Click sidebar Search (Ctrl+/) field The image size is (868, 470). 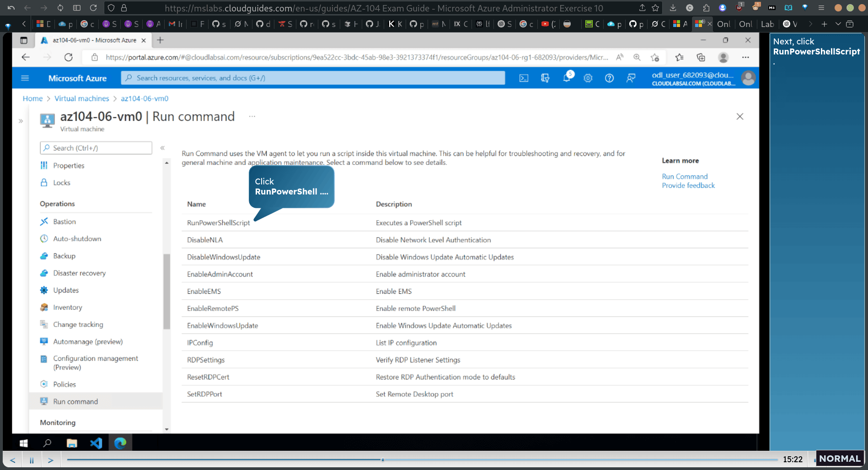click(96, 148)
